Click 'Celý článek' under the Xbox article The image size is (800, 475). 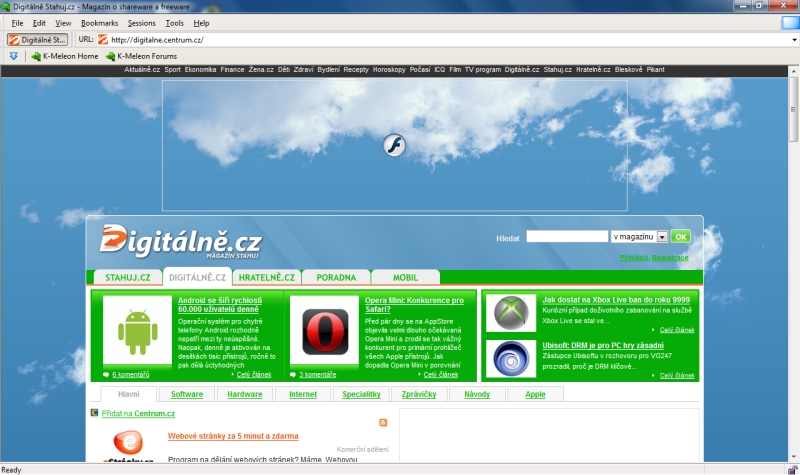[x=677, y=330]
